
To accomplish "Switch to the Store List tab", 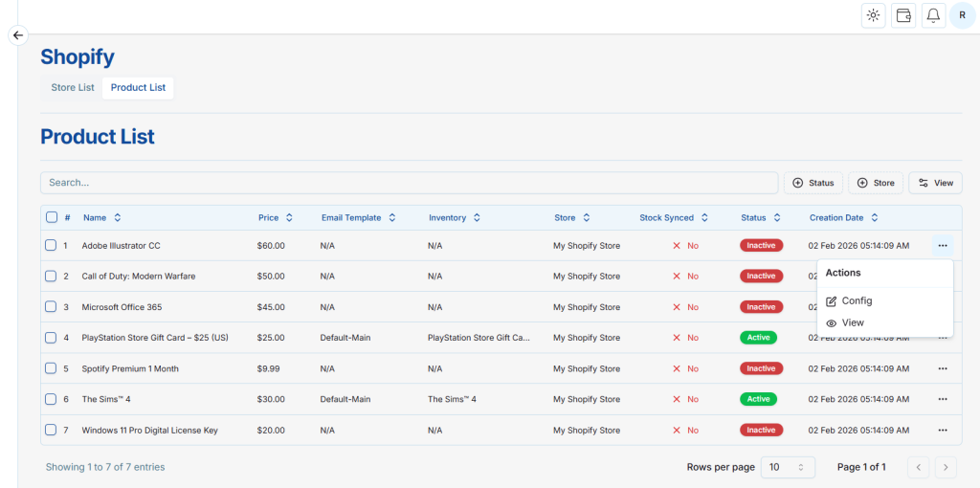I will coord(73,88).
